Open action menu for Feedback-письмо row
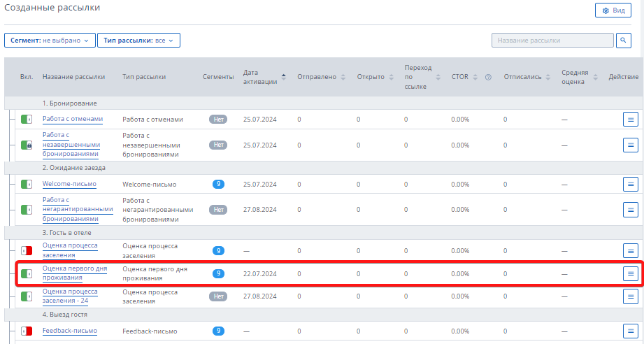Viewport: 644px width, 344px height. [x=630, y=331]
